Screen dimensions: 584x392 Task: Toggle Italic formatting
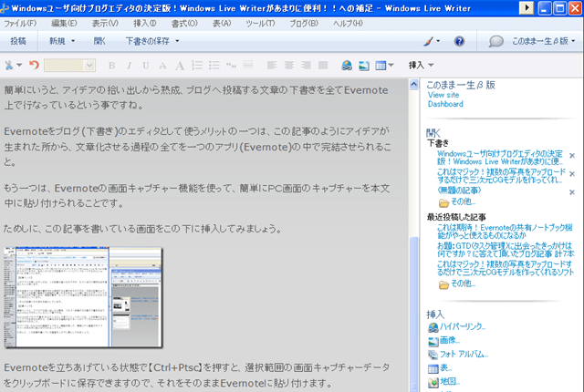click(129, 66)
